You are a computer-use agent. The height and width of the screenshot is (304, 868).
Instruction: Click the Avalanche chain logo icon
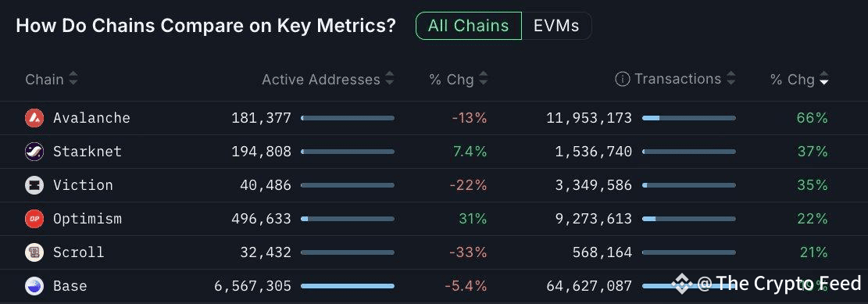[34, 118]
